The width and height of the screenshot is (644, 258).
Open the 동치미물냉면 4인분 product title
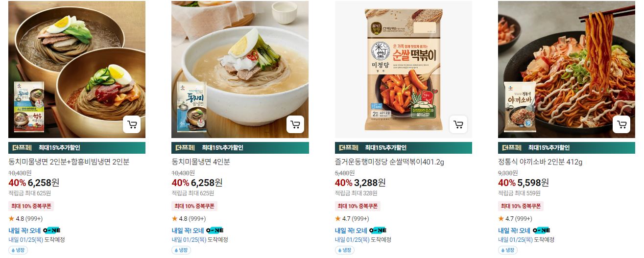point(201,162)
